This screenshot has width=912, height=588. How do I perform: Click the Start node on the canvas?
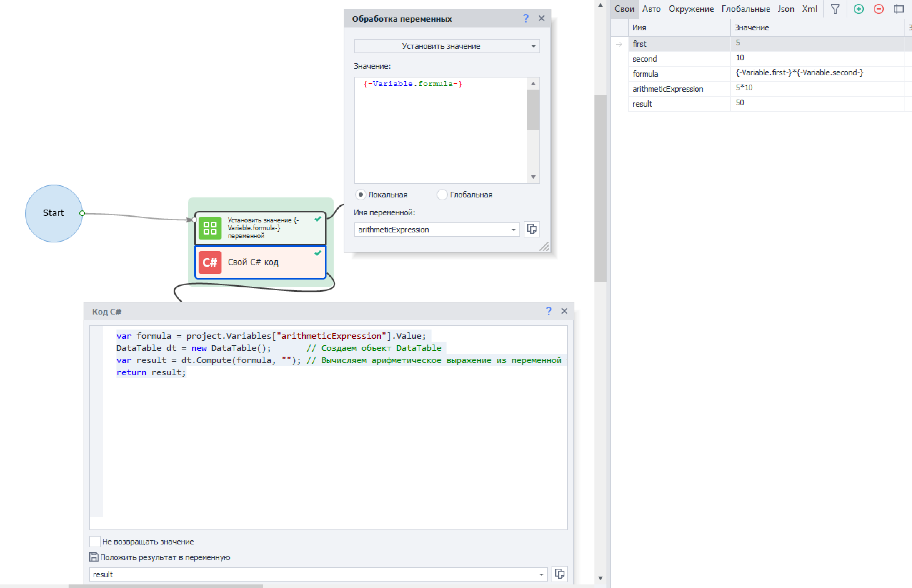click(54, 213)
